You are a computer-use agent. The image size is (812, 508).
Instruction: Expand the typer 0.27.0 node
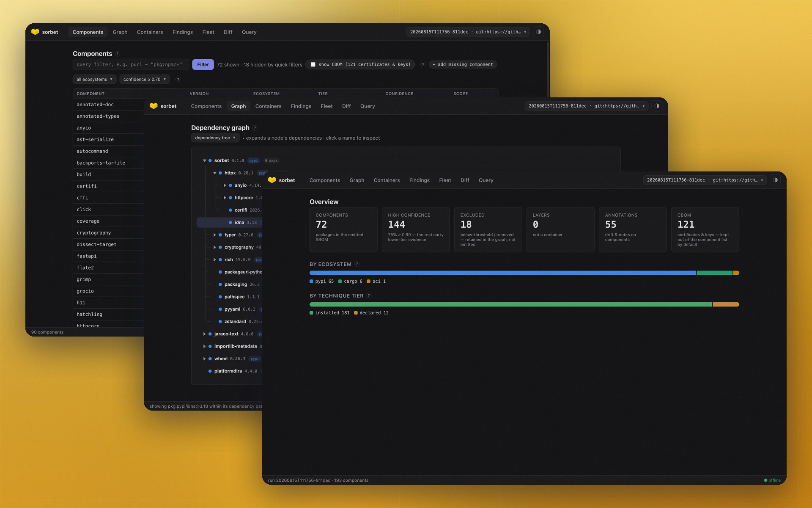214,235
